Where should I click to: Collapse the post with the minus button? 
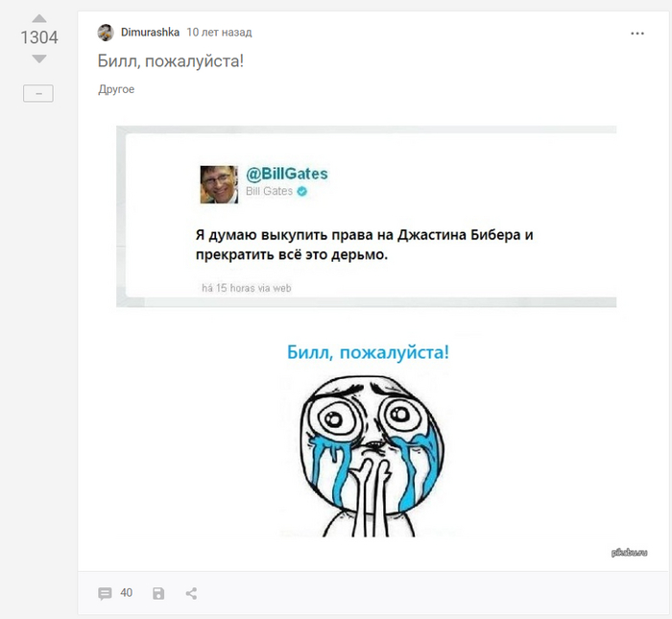[x=38, y=93]
